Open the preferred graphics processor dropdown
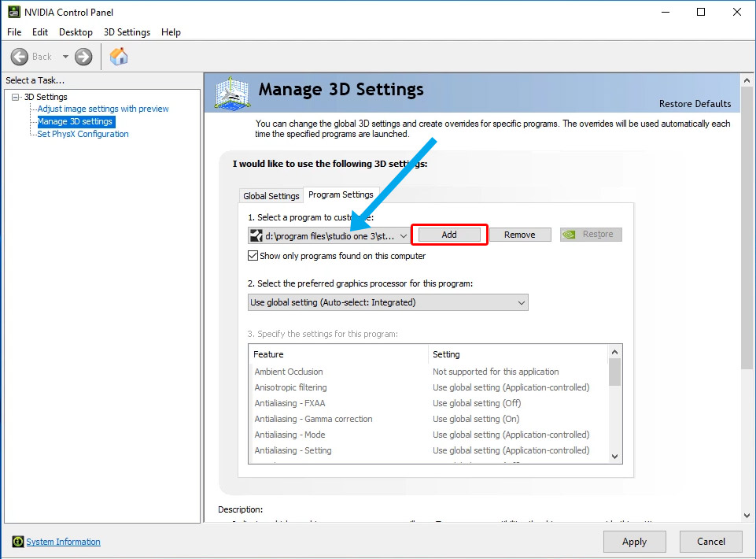The image size is (756, 559). pos(388,302)
